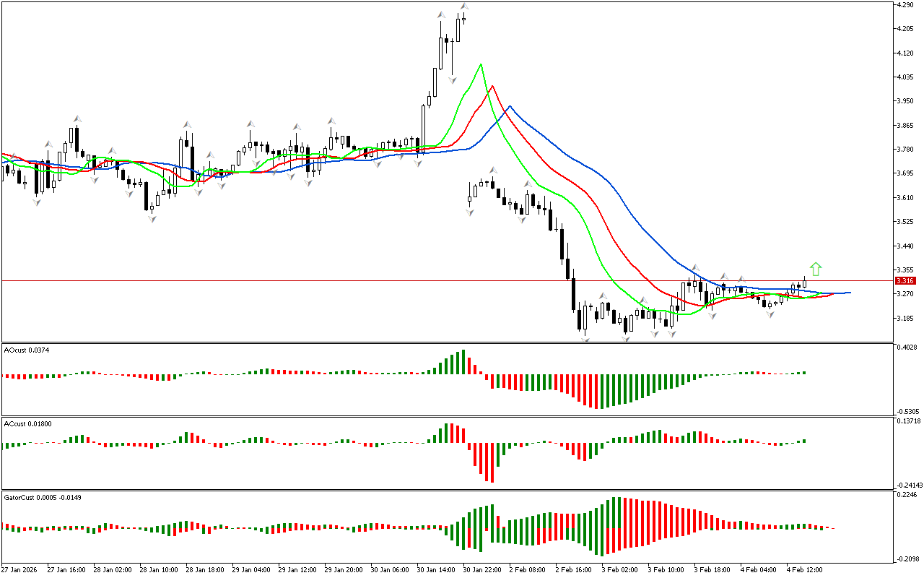Click the latest candlestick under the green arrow
The image size is (924, 578).
pyautogui.click(x=804, y=283)
